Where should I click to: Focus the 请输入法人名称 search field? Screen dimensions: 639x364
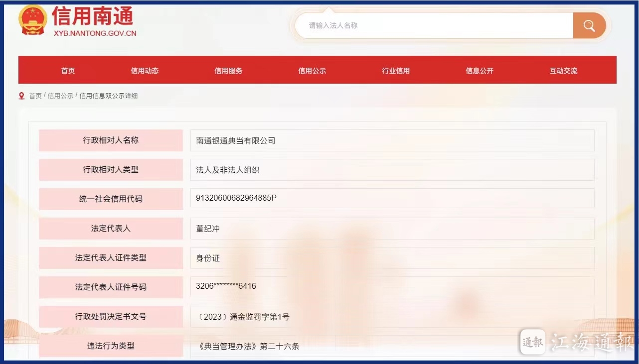pyautogui.click(x=434, y=25)
